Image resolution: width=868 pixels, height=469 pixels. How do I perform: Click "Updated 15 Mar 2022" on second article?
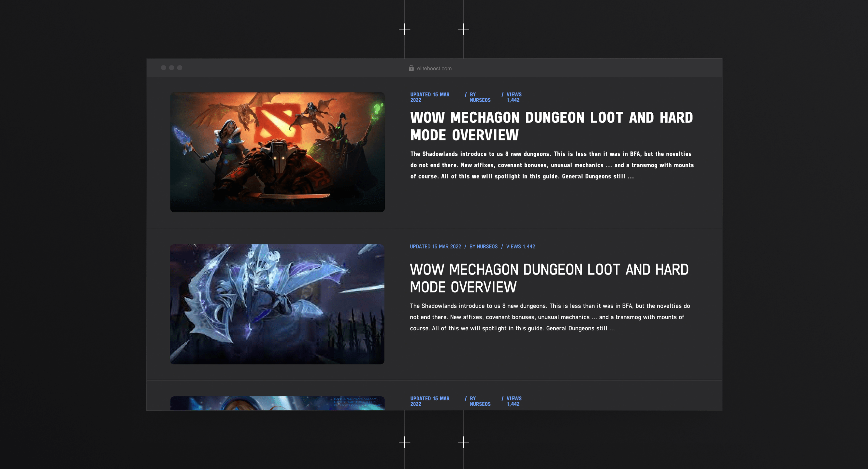click(435, 247)
